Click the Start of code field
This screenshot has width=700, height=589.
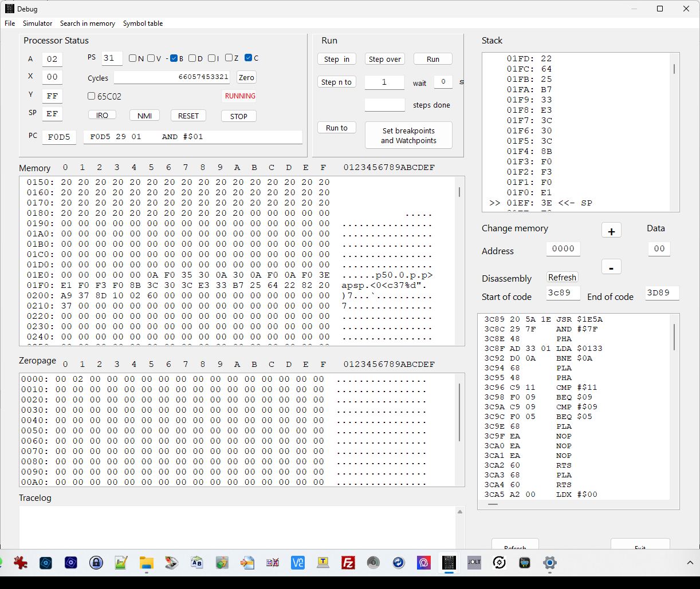(563, 292)
